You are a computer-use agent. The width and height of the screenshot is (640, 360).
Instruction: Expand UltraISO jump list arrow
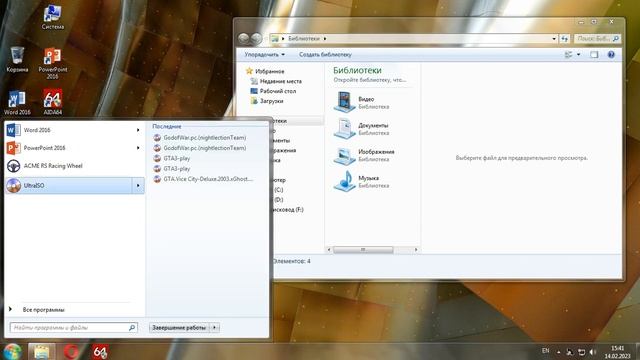(x=138, y=185)
